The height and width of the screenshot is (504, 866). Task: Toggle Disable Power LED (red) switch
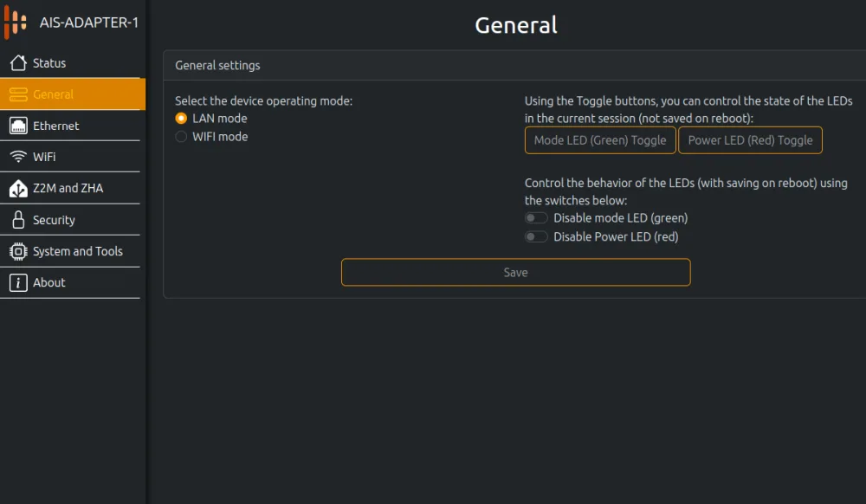[536, 236]
